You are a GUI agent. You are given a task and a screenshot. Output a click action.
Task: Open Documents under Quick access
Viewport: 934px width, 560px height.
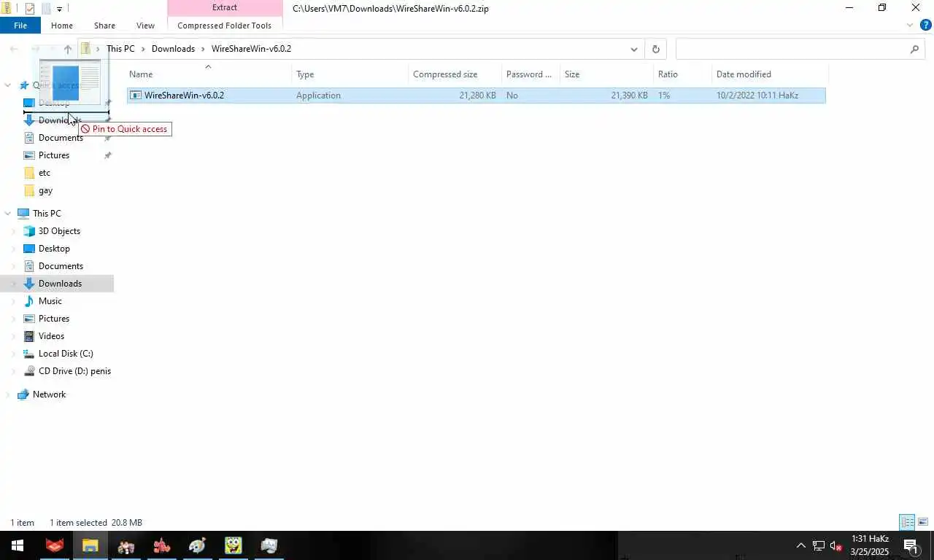click(61, 138)
